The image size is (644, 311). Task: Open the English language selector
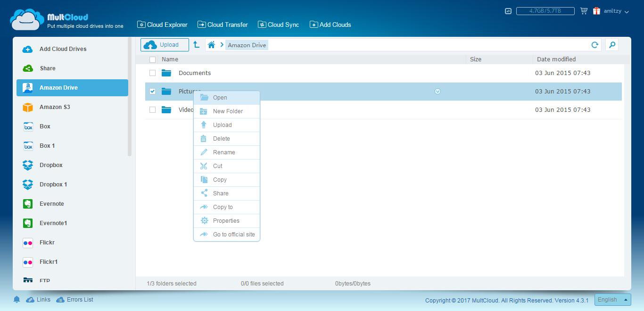click(x=612, y=300)
